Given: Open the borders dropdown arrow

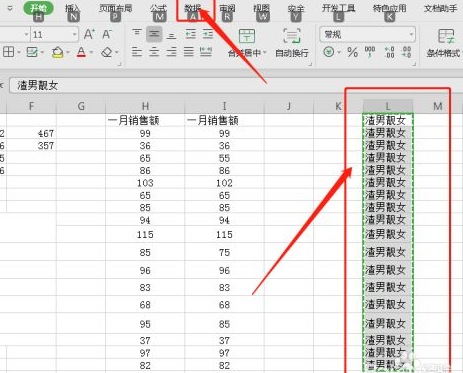Looking at the screenshot, I should [19, 52].
